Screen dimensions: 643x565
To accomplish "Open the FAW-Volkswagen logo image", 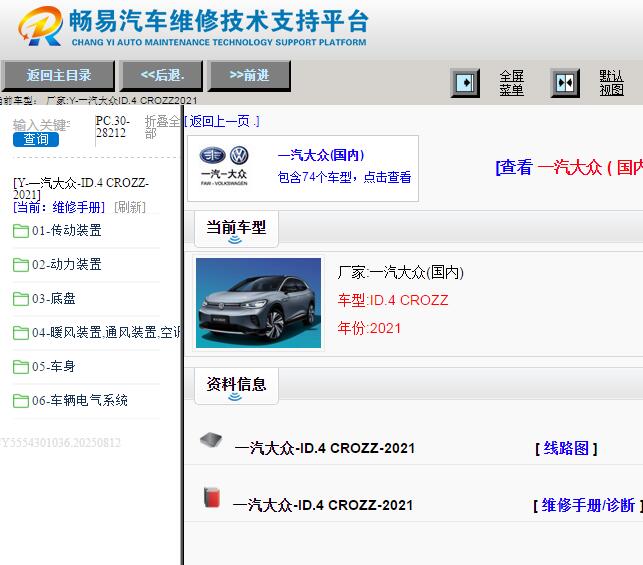I will pos(224,166).
